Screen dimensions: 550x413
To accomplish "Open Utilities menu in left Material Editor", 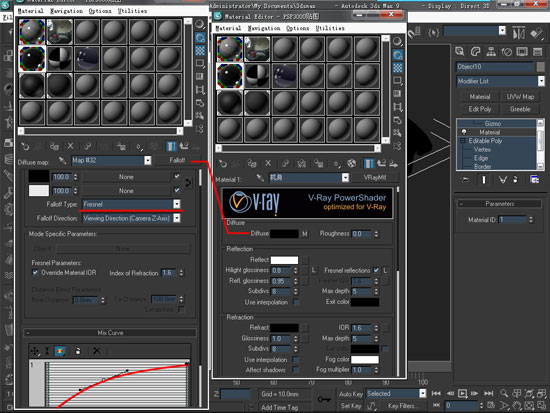I will pyautogui.click(x=132, y=11).
